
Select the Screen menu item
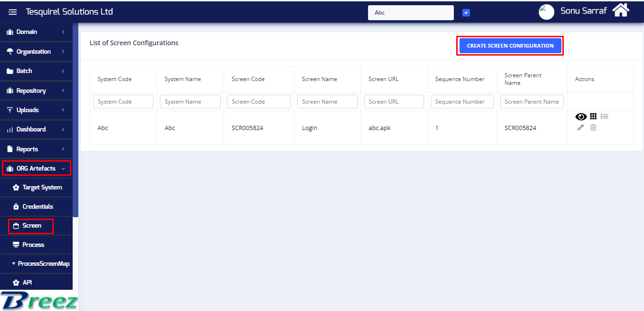[36, 226]
